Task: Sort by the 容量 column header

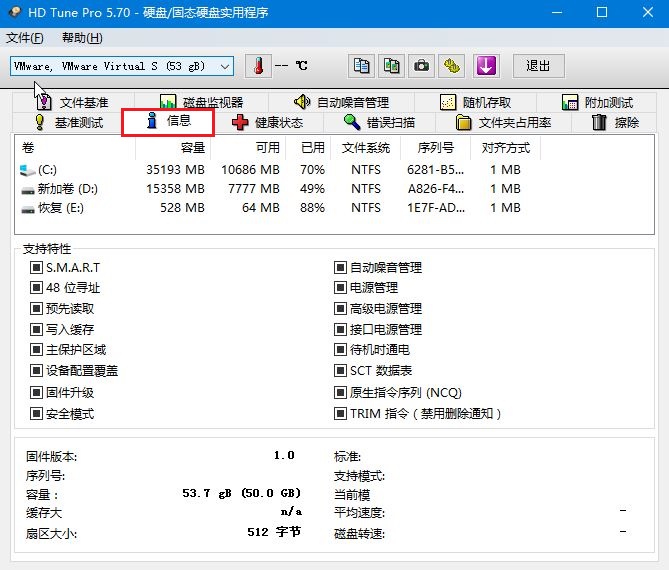Action: click(173, 148)
